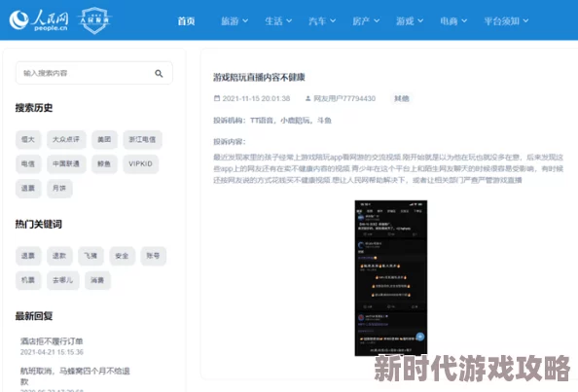Click the timestamp 2021-04-21 15:15:36

point(52,352)
